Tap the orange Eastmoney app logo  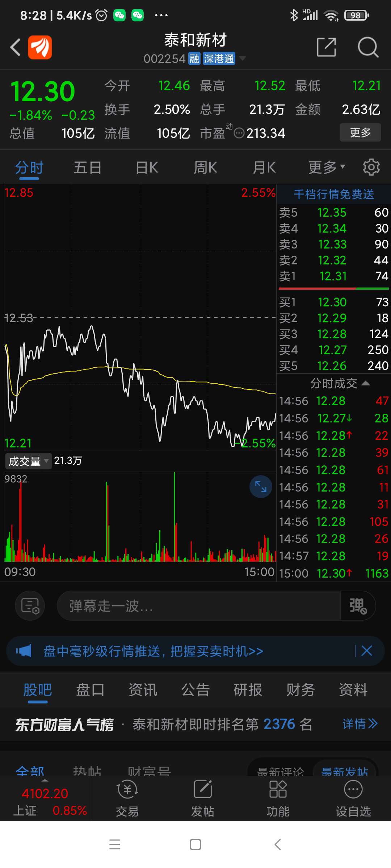[x=40, y=47]
